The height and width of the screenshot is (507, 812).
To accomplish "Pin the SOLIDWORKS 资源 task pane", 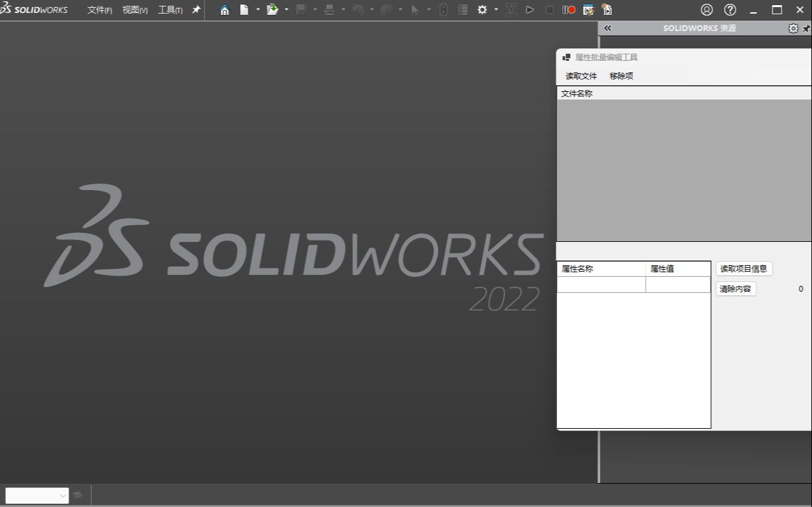I will point(807,28).
